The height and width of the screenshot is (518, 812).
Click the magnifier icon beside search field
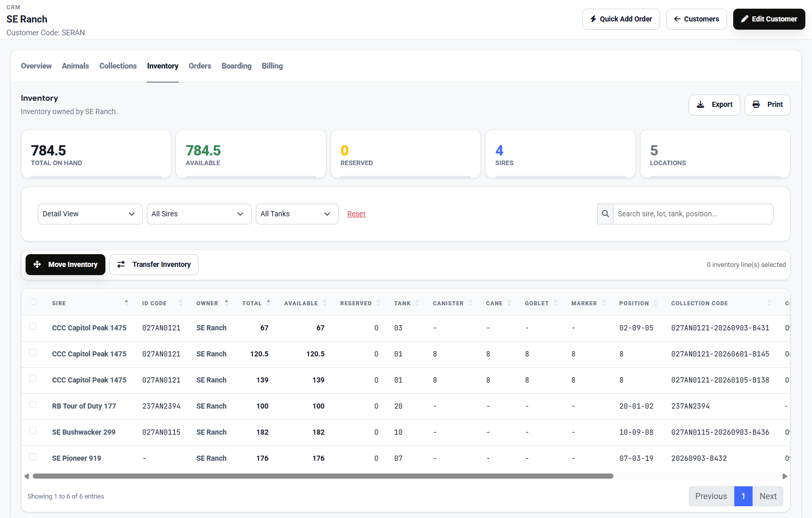coord(605,214)
